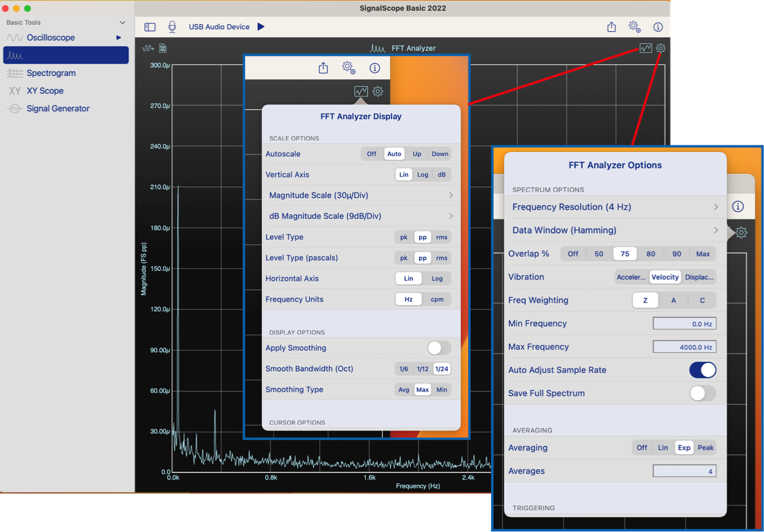This screenshot has height=532, width=764.
Task: Click the Spectrogram icon in sidebar
Action: click(x=15, y=73)
